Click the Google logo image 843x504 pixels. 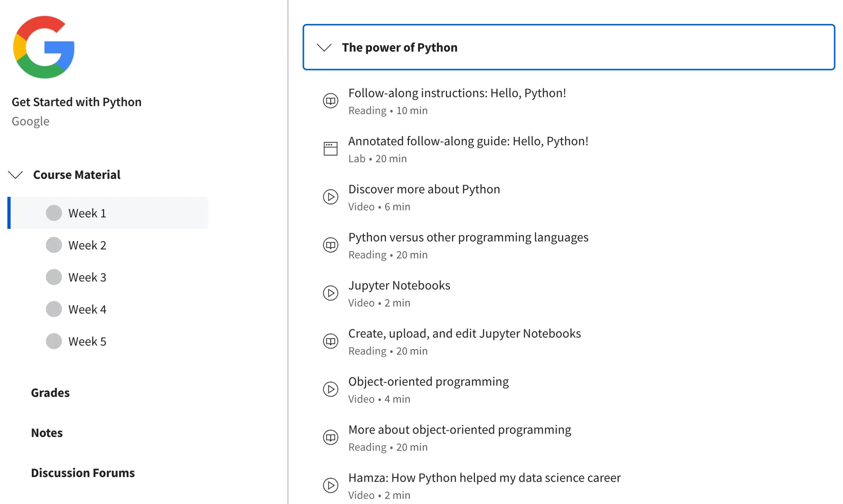[43, 47]
